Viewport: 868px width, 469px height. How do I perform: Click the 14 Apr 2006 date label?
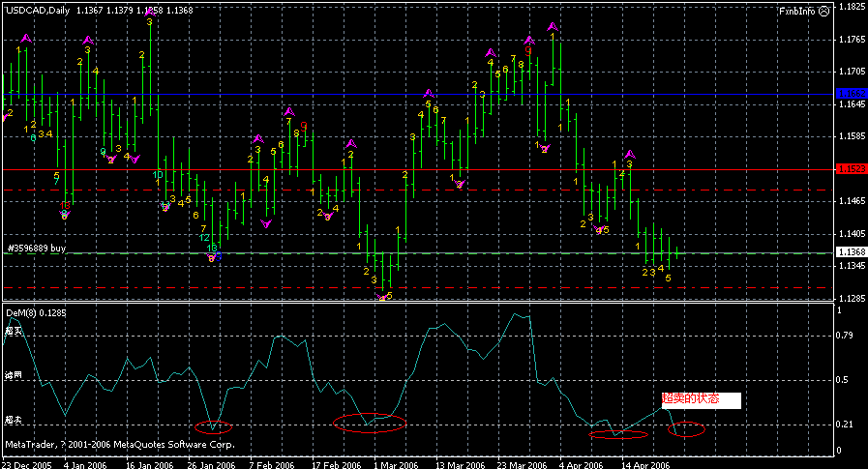645,464
